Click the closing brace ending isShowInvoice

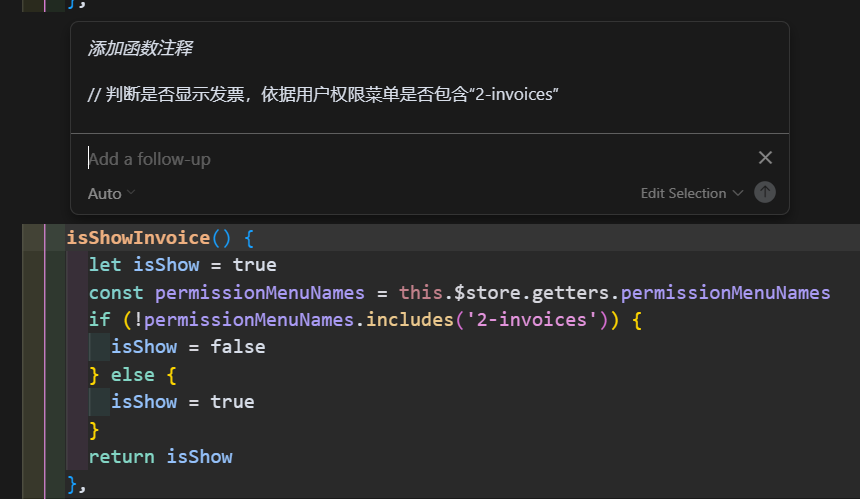(72, 485)
